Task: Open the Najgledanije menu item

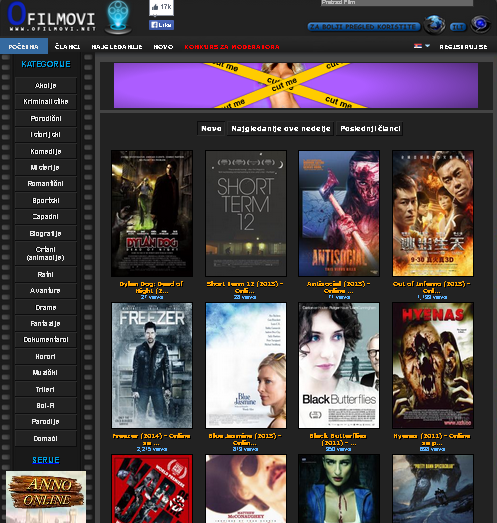Action: (117, 47)
